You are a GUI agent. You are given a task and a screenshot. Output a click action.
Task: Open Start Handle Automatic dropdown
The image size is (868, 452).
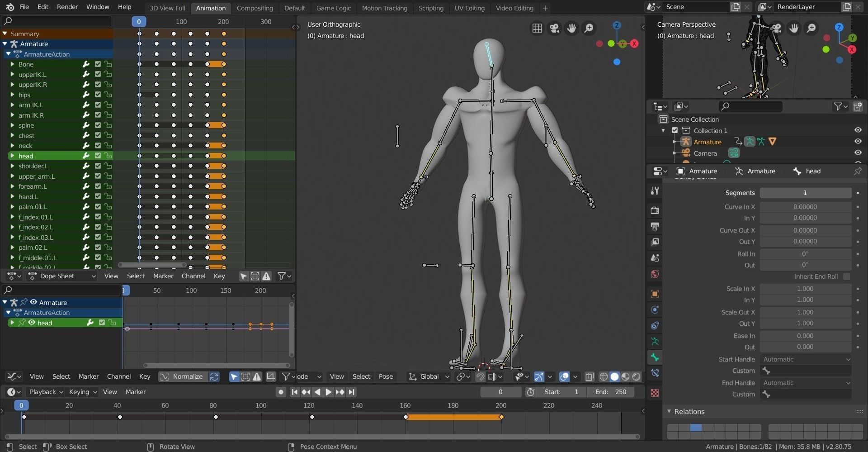(806, 359)
